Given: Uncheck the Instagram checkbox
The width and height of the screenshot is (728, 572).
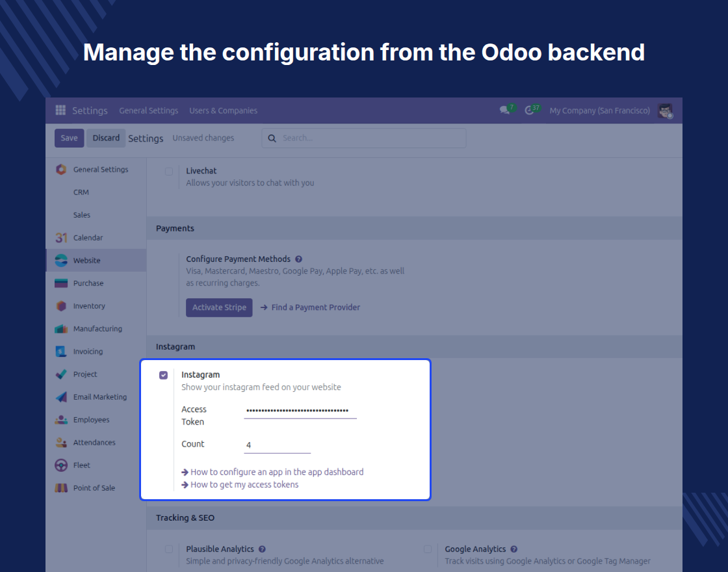Looking at the screenshot, I should [x=163, y=375].
